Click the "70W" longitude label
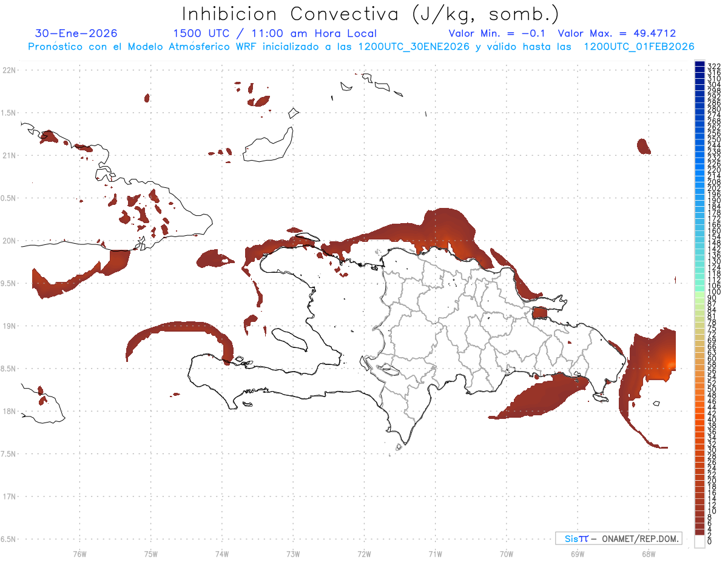This screenshot has height=562, width=728. point(506,553)
